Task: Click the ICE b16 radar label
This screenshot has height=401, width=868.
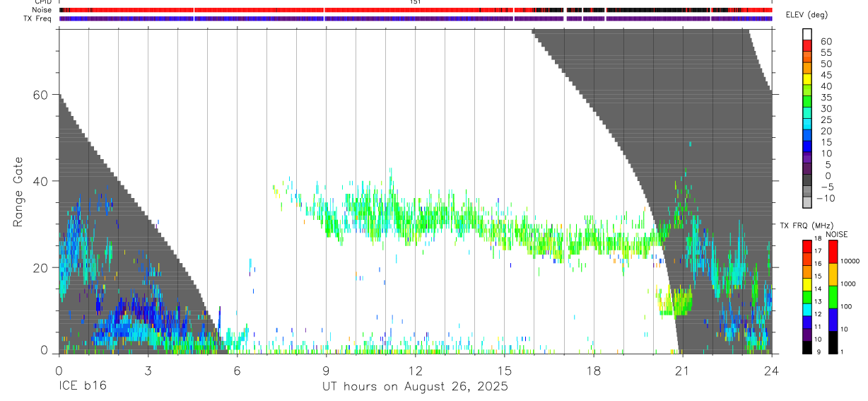Action: point(82,387)
